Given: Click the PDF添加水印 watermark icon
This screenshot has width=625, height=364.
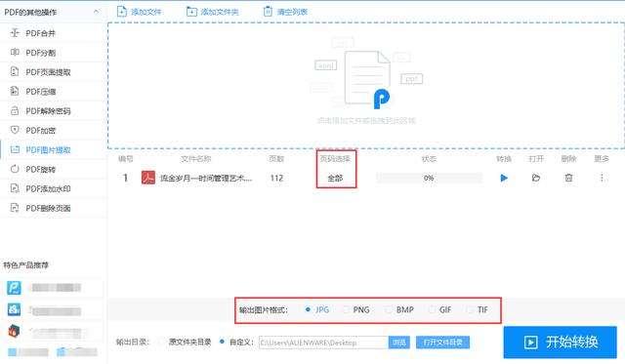Looking at the screenshot, I should [x=15, y=188].
